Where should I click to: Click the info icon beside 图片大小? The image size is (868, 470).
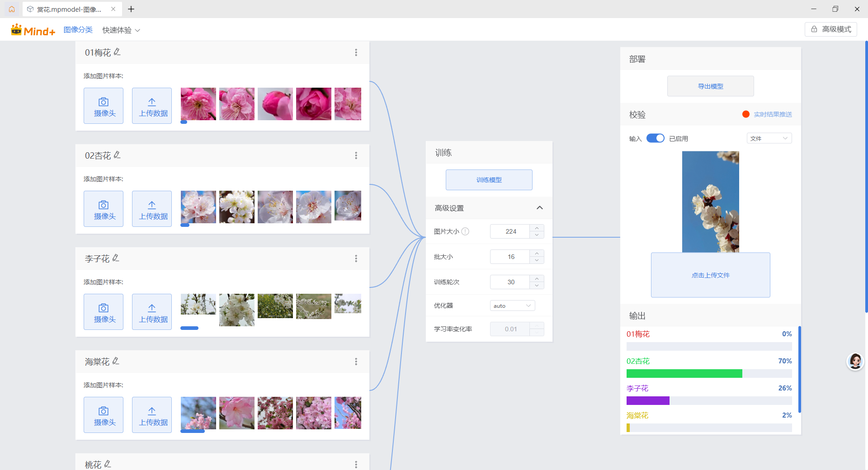click(465, 231)
